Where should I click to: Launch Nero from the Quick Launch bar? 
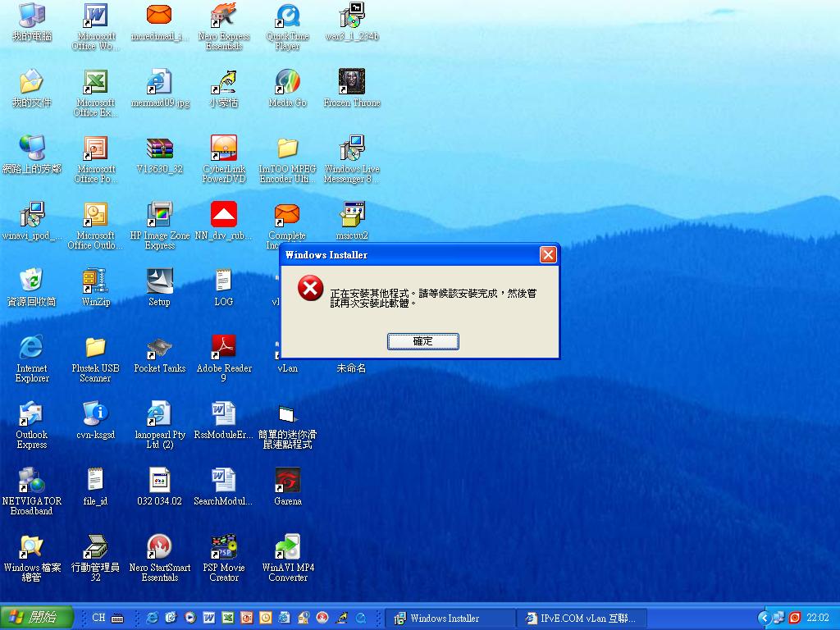(x=322, y=618)
